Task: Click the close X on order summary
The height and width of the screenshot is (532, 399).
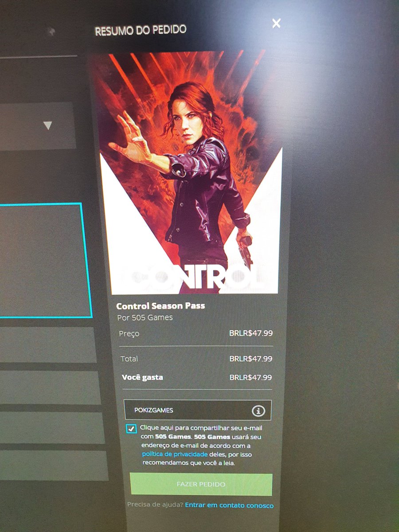Action: tap(276, 23)
